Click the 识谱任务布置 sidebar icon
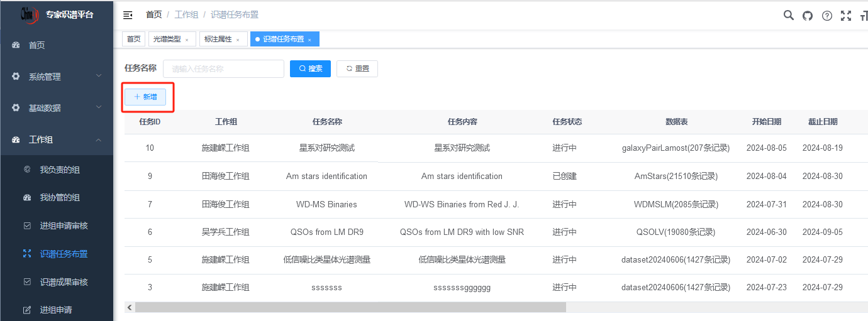 click(27, 254)
